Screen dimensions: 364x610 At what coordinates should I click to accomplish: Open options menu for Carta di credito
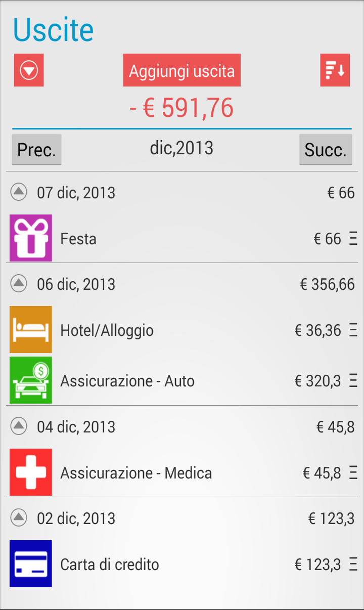(x=353, y=564)
